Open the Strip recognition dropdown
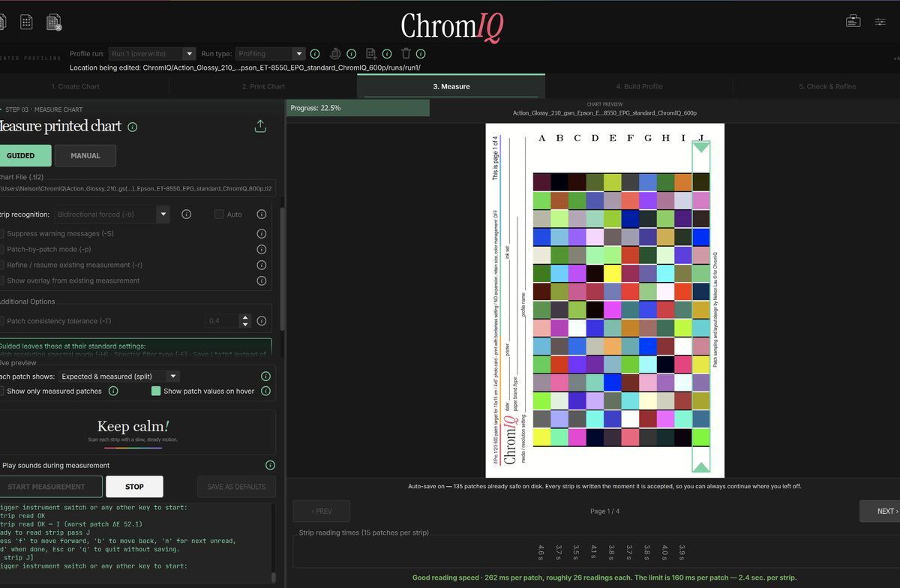This screenshot has height=588, width=900. [112, 214]
